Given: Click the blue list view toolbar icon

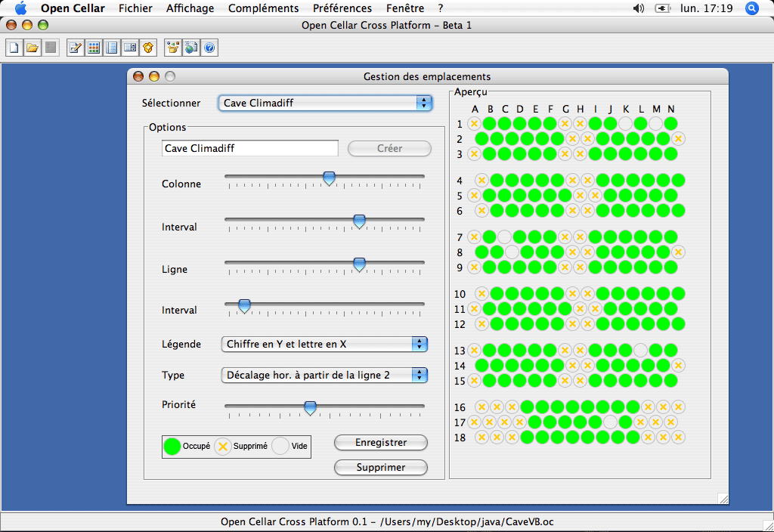Looking at the screenshot, I should [x=112, y=48].
